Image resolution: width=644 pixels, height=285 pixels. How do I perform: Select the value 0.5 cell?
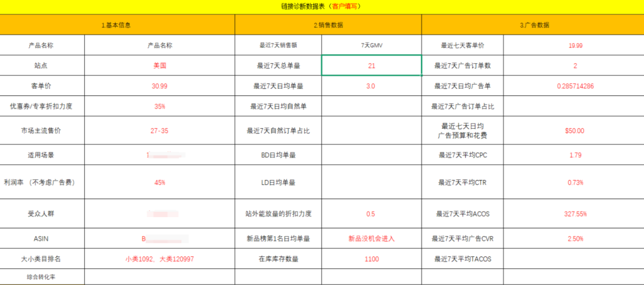[x=371, y=214]
